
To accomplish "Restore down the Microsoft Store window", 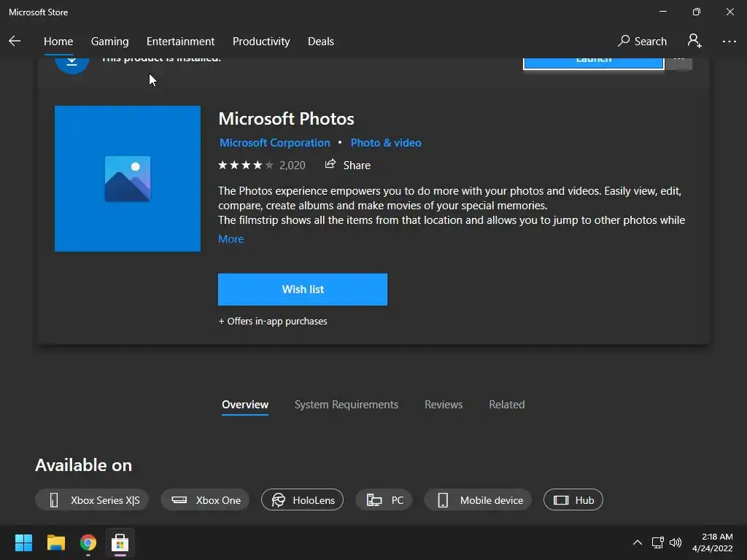I will point(696,12).
